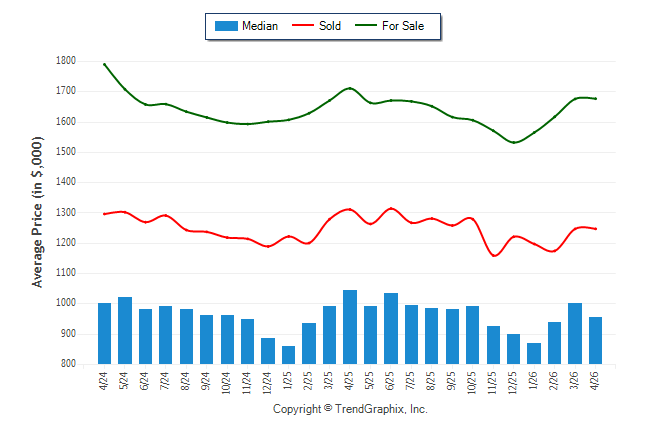Click the Sold line peak at 6/25
The height and width of the screenshot is (434, 646).
tap(391, 209)
